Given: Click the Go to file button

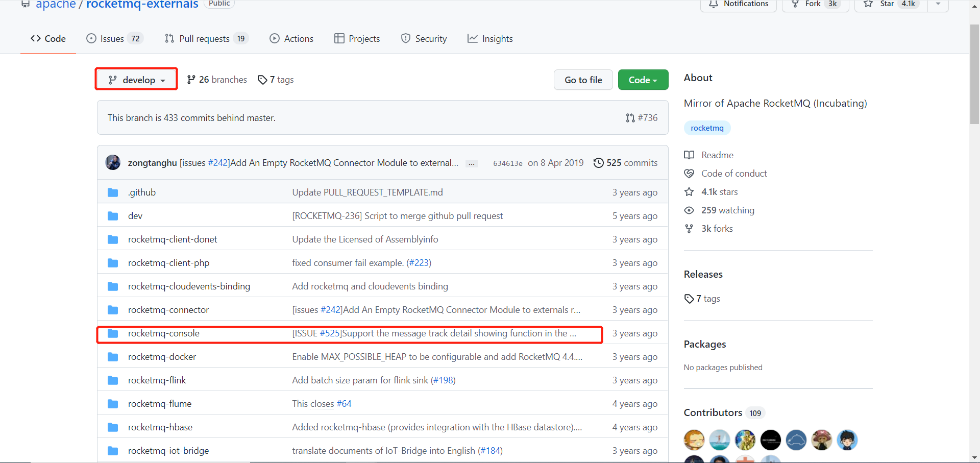Looking at the screenshot, I should coord(583,80).
